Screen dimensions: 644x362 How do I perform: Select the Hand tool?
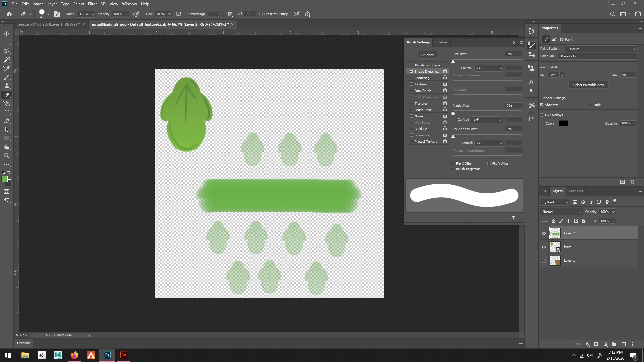point(7,147)
